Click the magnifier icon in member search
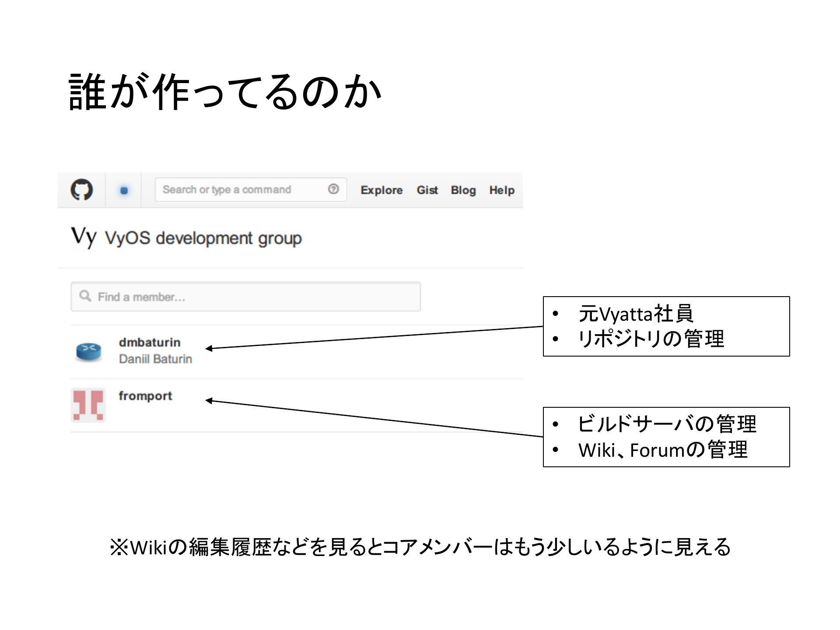This screenshot has width=840, height=630. (x=85, y=296)
